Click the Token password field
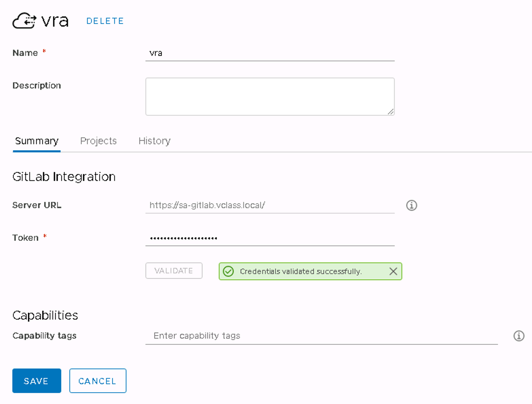The height and width of the screenshot is (404, 532). tap(270, 238)
